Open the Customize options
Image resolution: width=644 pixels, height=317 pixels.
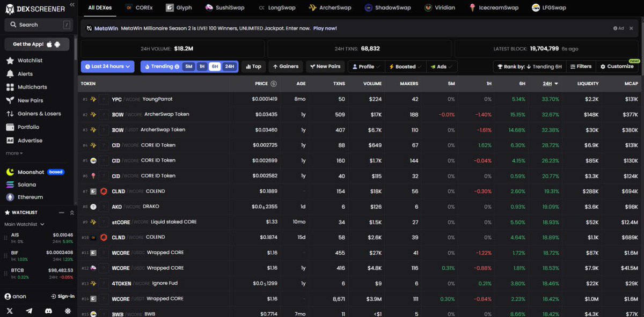point(617,67)
